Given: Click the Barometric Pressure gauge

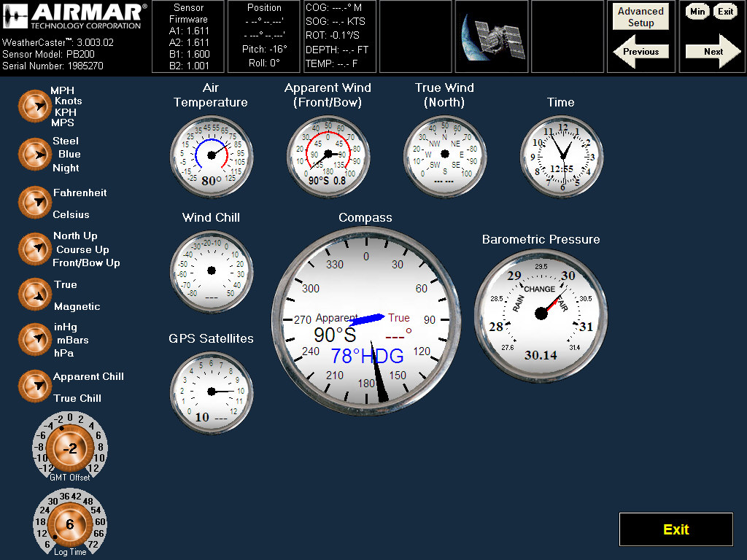Looking at the screenshot, I should pos(541,314).
